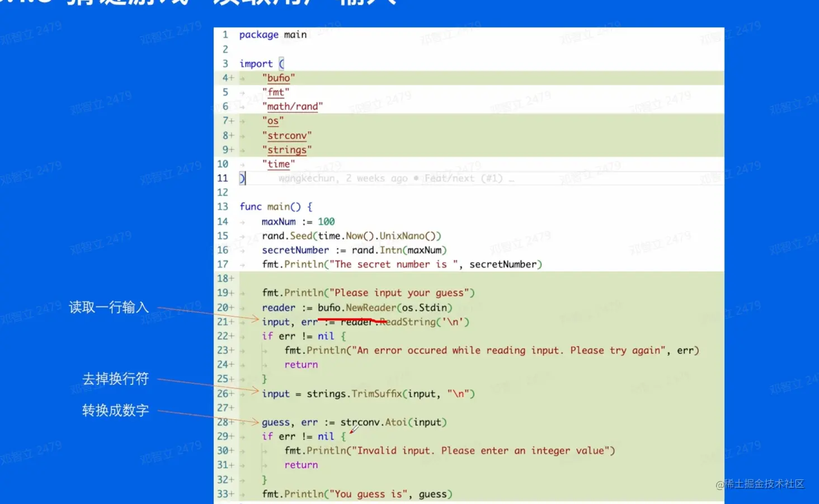819x504 pixels.
Task: Click line number 26+ in the gutter
Action: click(225, 394)
